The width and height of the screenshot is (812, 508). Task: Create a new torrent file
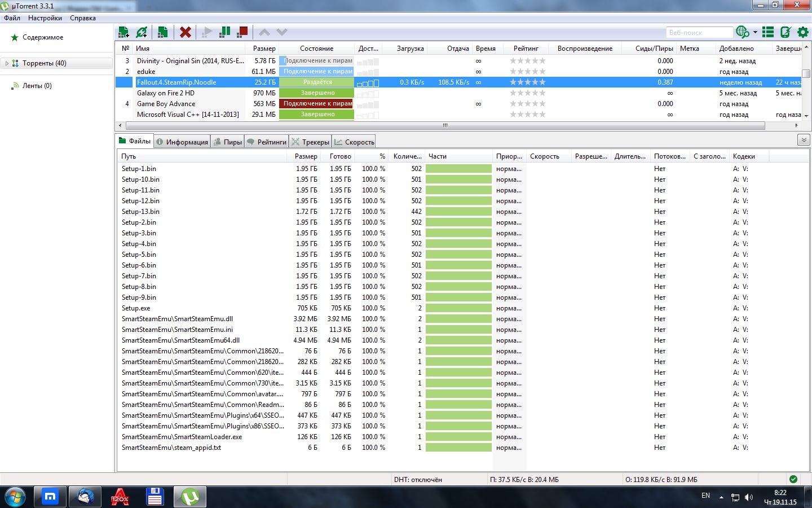click(162, 32)
